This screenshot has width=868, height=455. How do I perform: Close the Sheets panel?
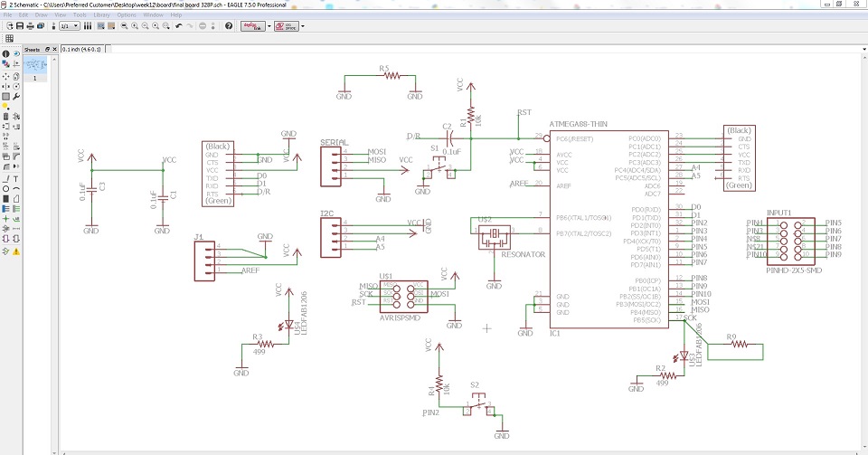54,48
